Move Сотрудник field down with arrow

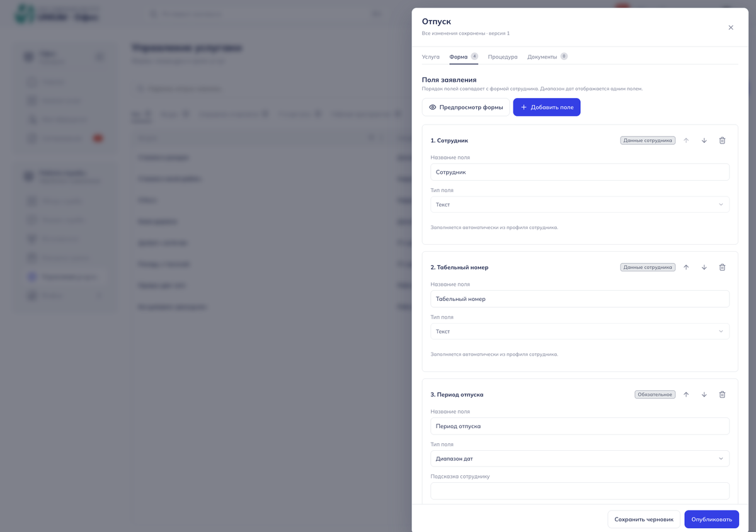[x=704, y=140]
